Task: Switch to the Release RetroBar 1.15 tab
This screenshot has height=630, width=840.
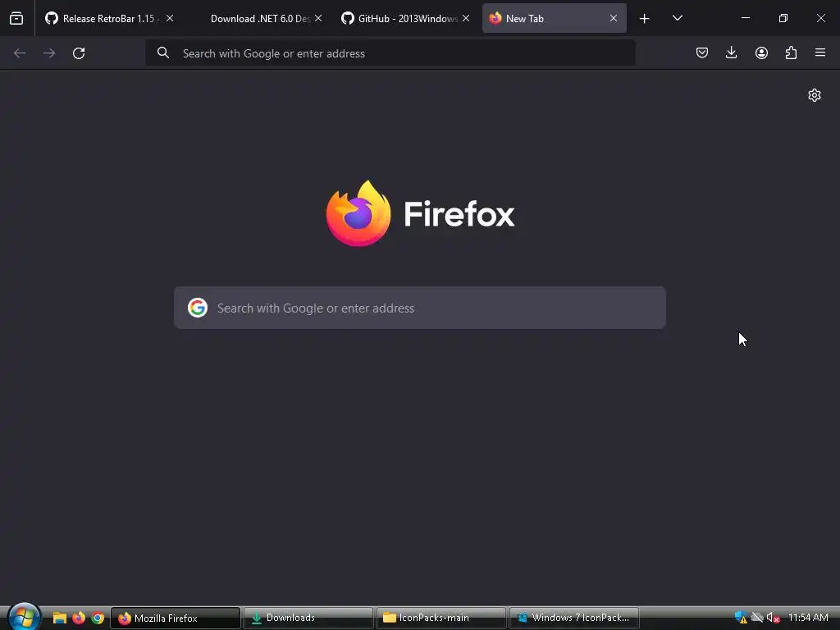Action: tap(109, 18)
